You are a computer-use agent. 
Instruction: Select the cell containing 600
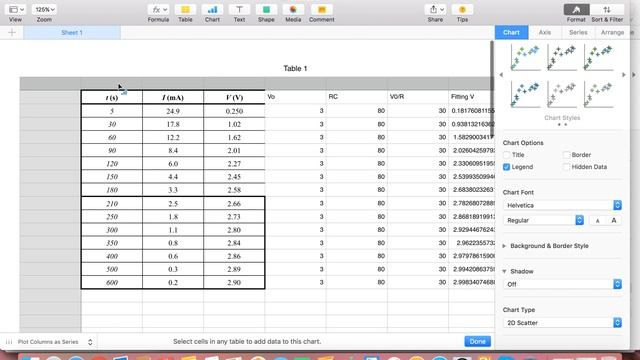(112, 282)
